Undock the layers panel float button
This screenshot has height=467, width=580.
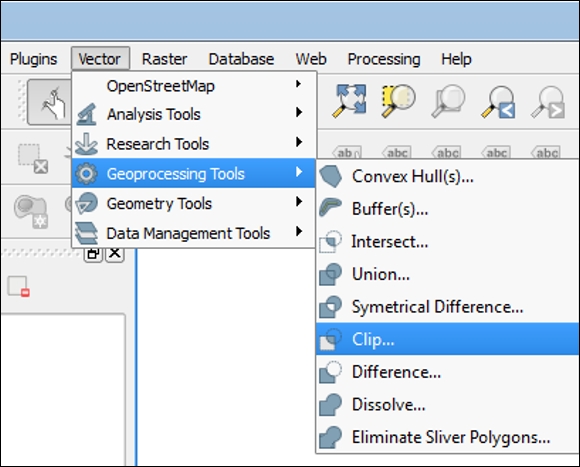coord(93,253)
